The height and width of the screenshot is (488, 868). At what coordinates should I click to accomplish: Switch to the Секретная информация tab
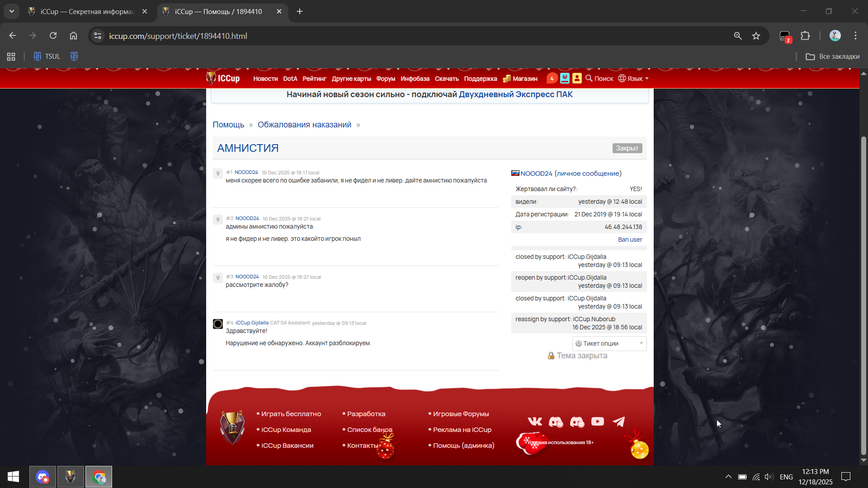tap(87, 12)
